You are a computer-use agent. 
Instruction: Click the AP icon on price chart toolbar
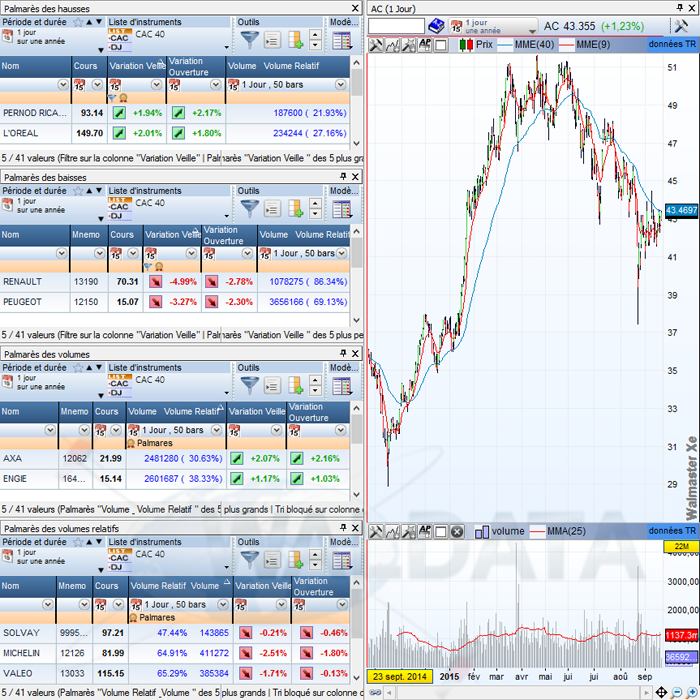pyautogui.click(x=425, y=45)
